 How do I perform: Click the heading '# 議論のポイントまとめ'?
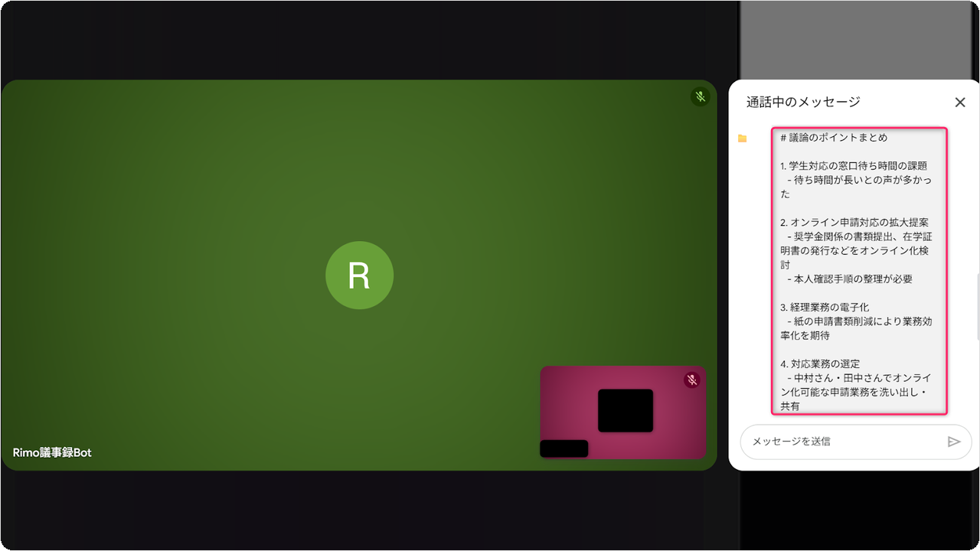click(x=834, y=138)
